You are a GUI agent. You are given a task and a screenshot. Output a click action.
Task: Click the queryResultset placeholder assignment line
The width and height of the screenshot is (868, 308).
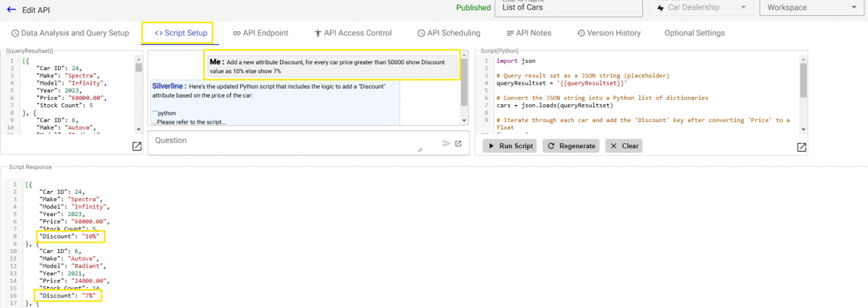pyautogui.click(x=561, y=82)
